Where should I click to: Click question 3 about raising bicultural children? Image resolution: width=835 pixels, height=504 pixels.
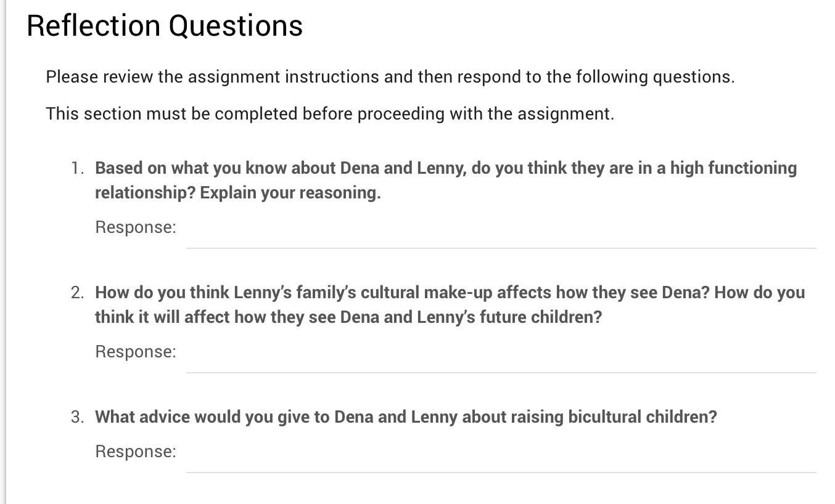point(405,417)
